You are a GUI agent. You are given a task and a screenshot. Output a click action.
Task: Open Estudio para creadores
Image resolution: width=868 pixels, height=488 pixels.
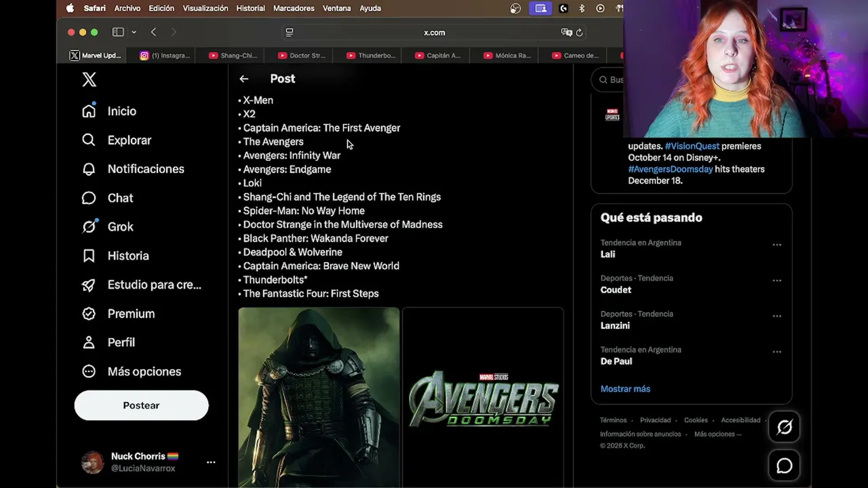click(142, 285)
